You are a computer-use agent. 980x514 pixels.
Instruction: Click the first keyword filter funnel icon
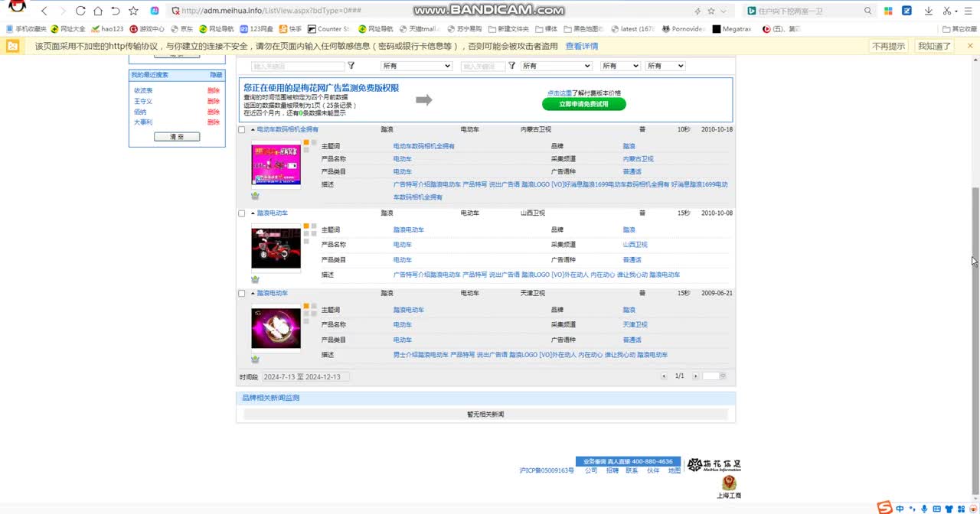(x=351, y=66)
